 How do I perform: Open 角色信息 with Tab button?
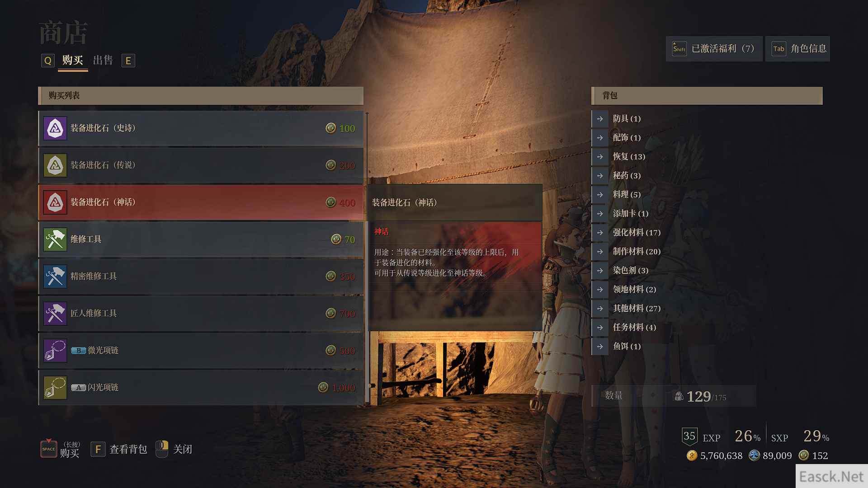tap(797, 49)
